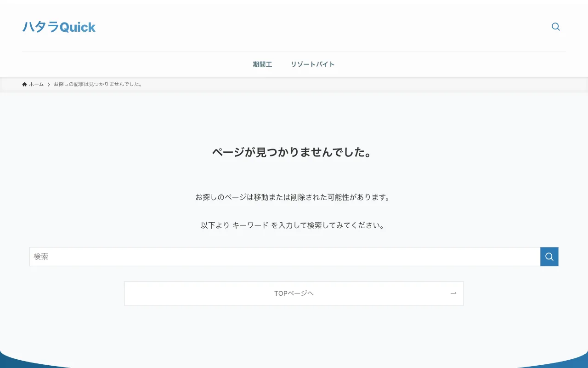
Task: Open the 期間工 navigation menu
Action: tap(262, 64)
